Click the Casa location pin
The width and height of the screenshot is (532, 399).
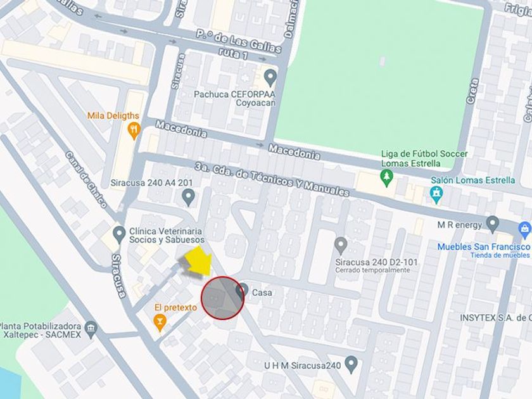(242, 292)
